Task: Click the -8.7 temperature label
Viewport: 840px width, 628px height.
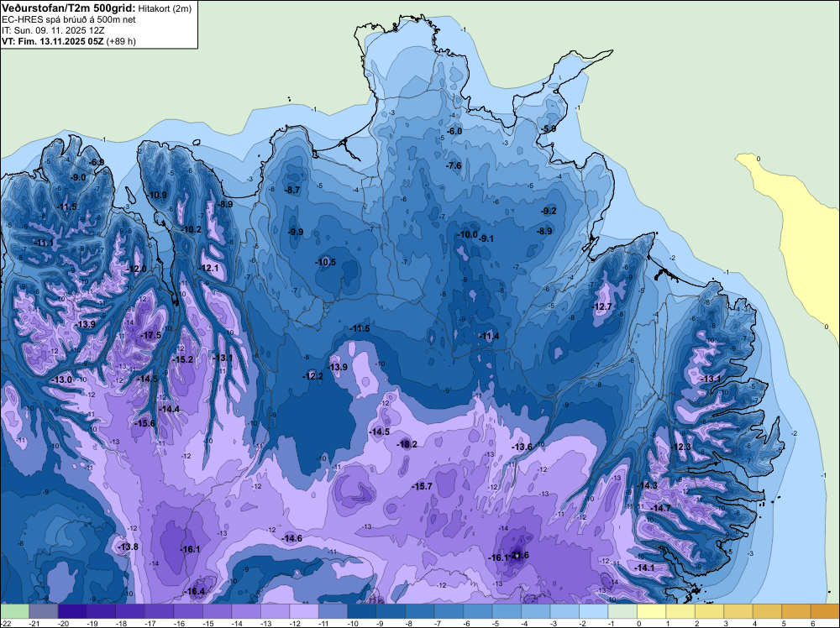Action: click(292, 190)
